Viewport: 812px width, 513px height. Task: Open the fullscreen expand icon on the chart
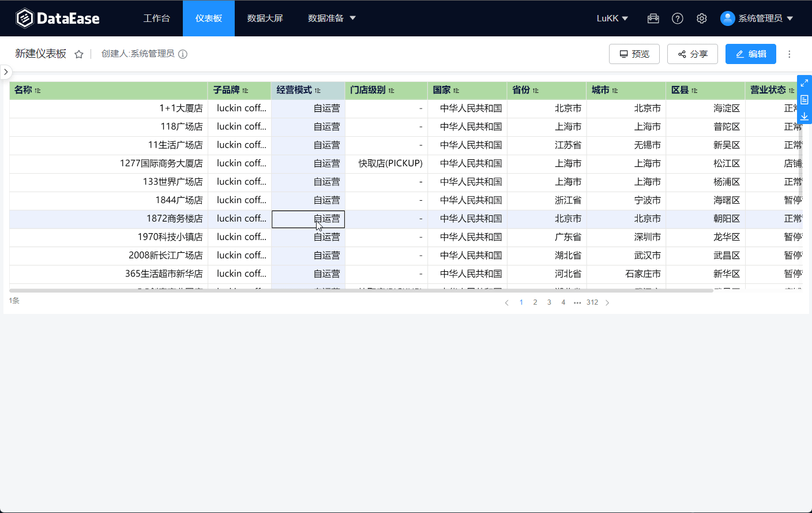coord(804,82)
